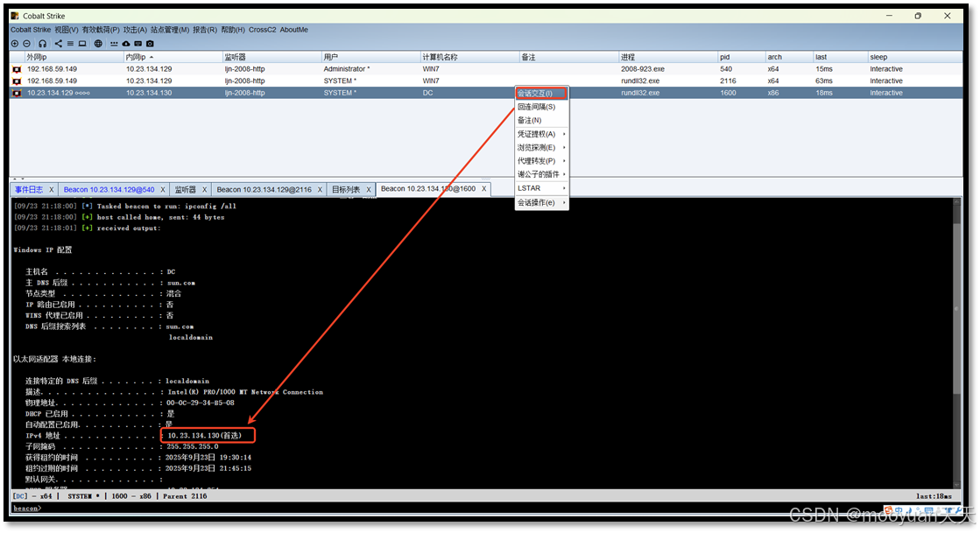Open the 站点管理(M) menu
980x533 pixels.
pyautogui.click(x=169, y=30)
